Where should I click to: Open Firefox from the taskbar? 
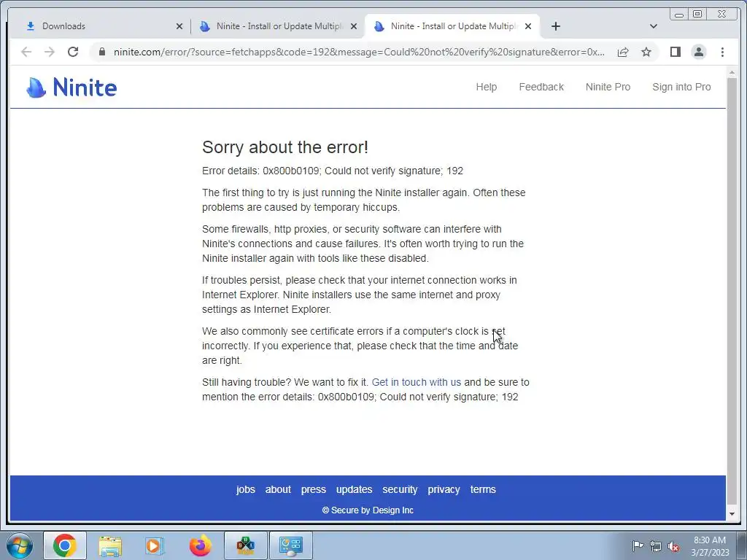[200, 545]
